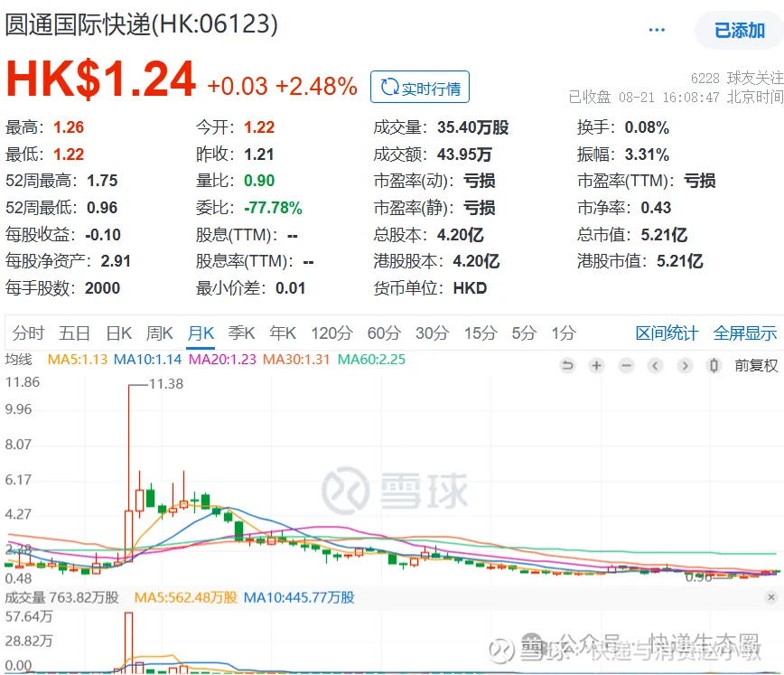The height and width of the screenshot is (675, 784).
Task: Click the 52周最高 1.75 value
Action: point(102,181)
